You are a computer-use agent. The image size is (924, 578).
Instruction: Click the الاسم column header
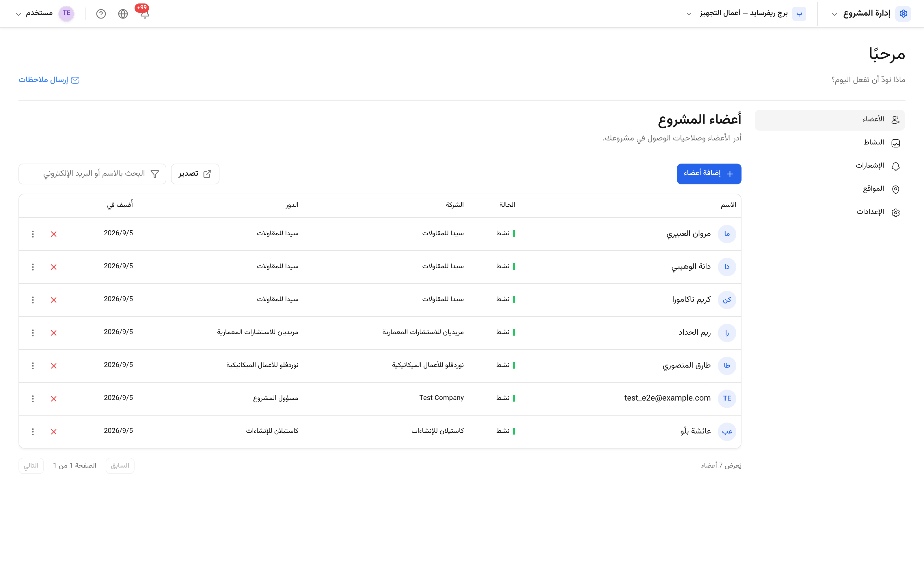click(728, 205)
